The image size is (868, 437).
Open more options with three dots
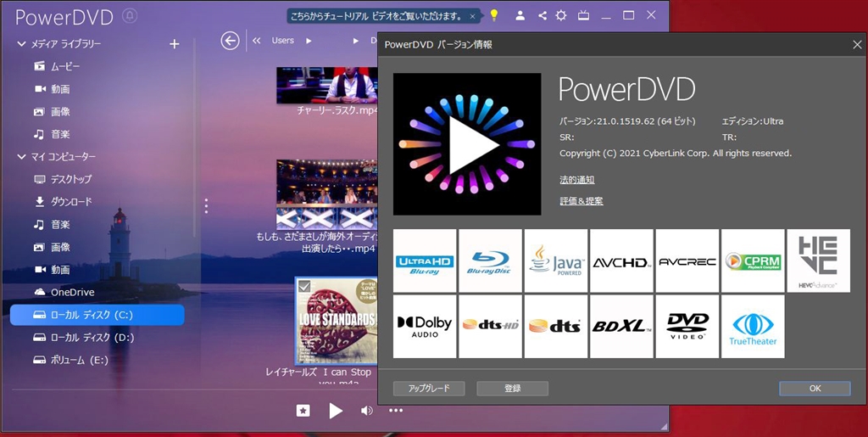click(x=396, y=411)
